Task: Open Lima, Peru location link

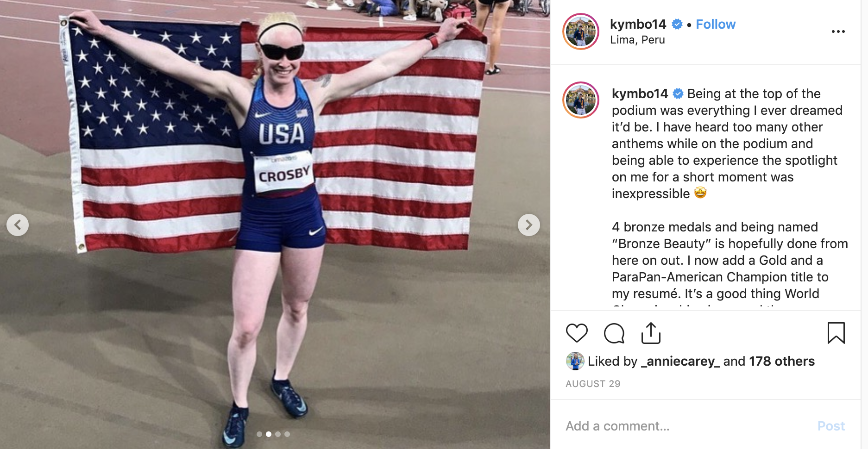Action: point(637,40)
